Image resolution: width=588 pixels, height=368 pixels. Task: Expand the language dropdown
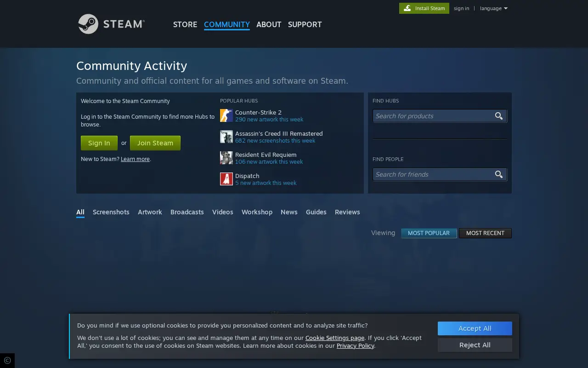[x=494, y=8]
